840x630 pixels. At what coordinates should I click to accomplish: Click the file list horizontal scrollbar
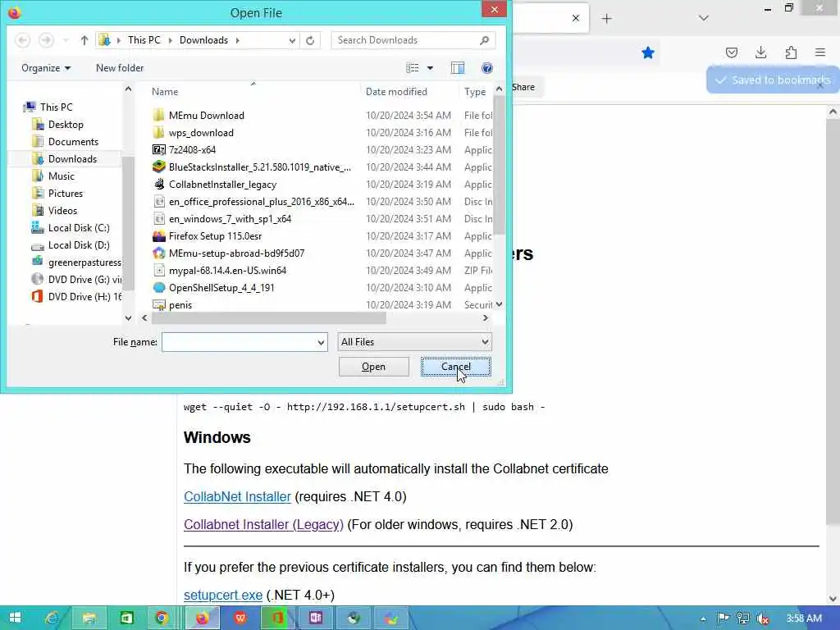pos(268,317)
